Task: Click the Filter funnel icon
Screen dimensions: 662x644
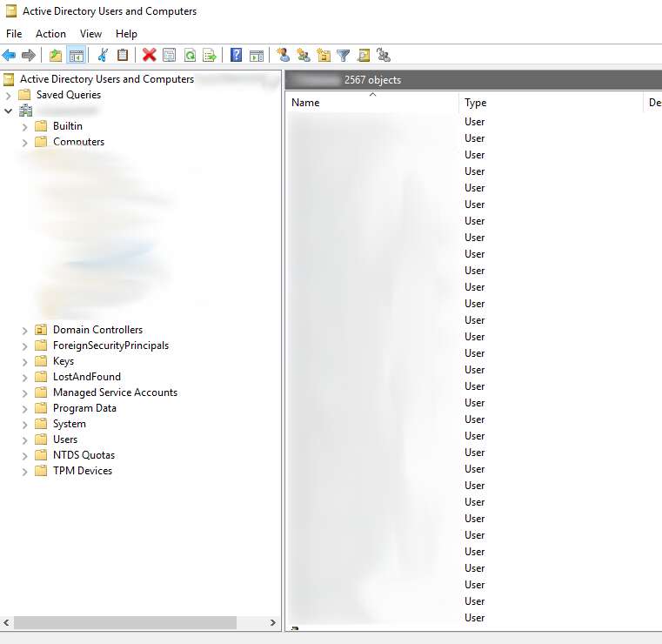Action: 344,55
